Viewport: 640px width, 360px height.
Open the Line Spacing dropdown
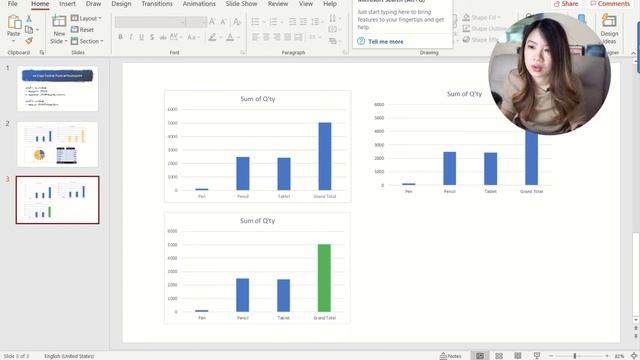(316, 22)
